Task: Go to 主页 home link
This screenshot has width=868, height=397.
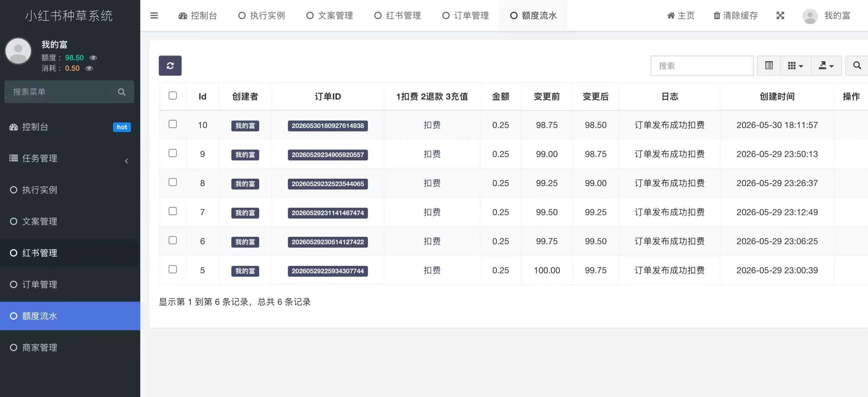Action: click(681, 16)
